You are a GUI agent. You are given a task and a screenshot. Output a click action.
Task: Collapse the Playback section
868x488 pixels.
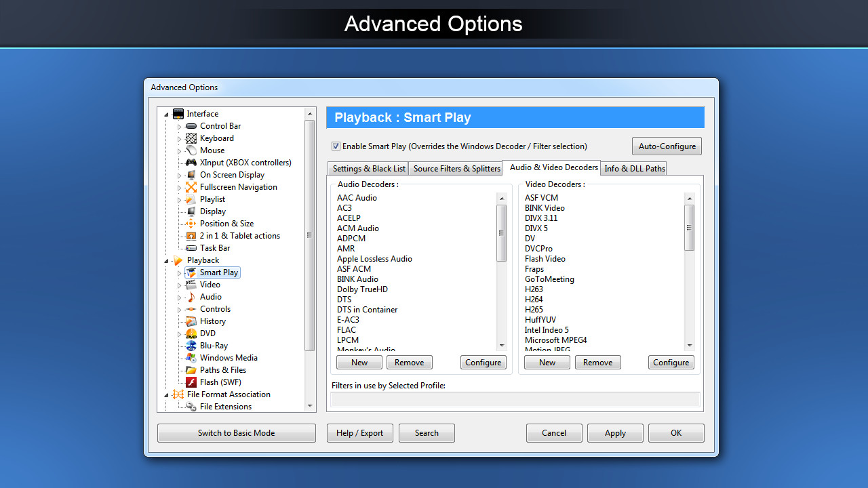tap(165, 260)
